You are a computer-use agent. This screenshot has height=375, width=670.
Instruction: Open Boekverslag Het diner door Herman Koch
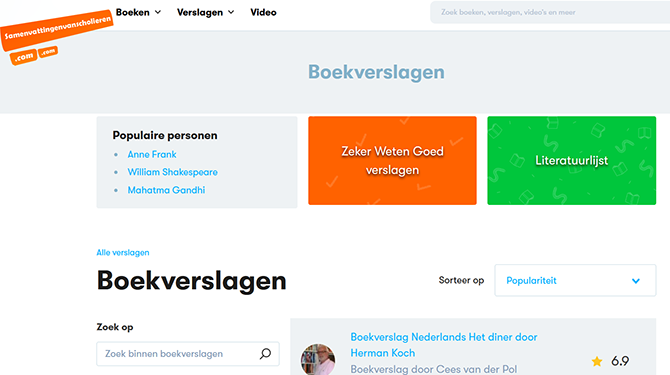point(444,345)
